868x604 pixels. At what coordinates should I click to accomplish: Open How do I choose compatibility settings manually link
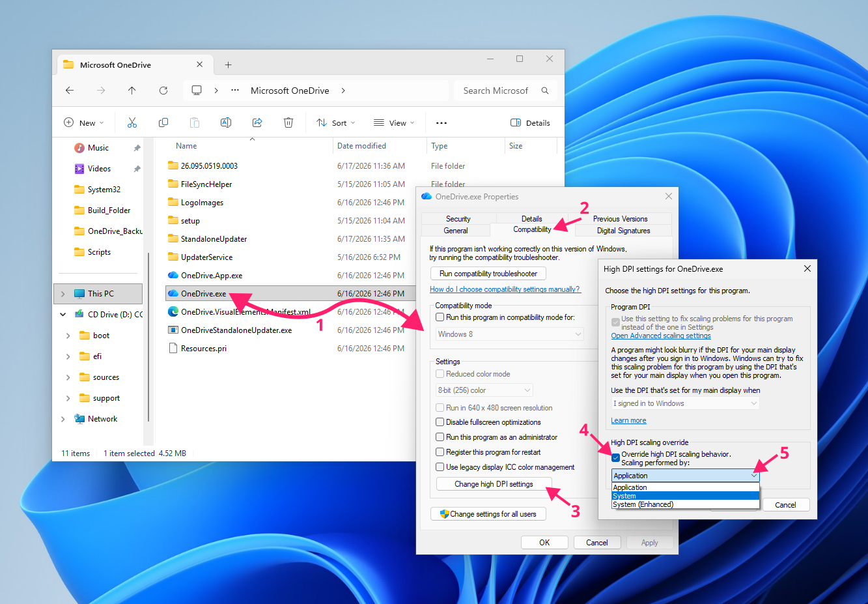(x=505, y=289)
